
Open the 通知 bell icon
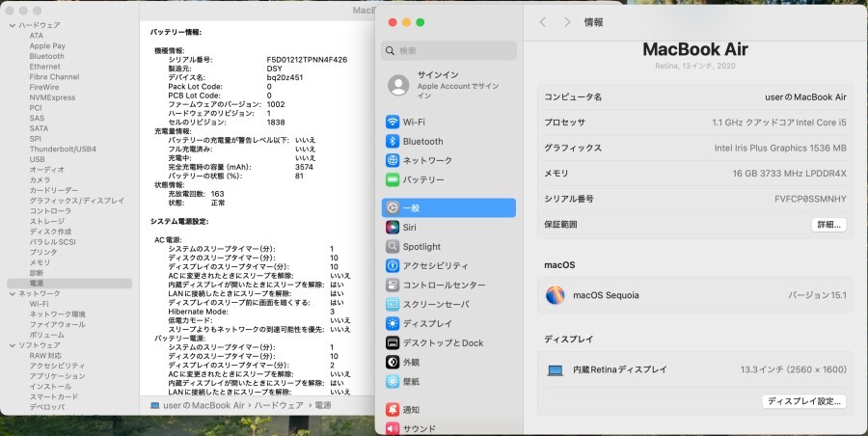(x=393, y=409)
